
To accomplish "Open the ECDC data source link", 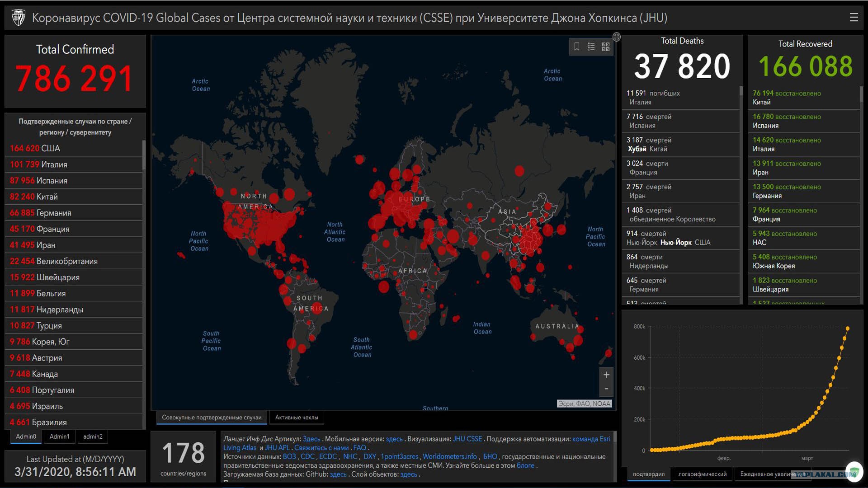I will [x=328, y=457].
